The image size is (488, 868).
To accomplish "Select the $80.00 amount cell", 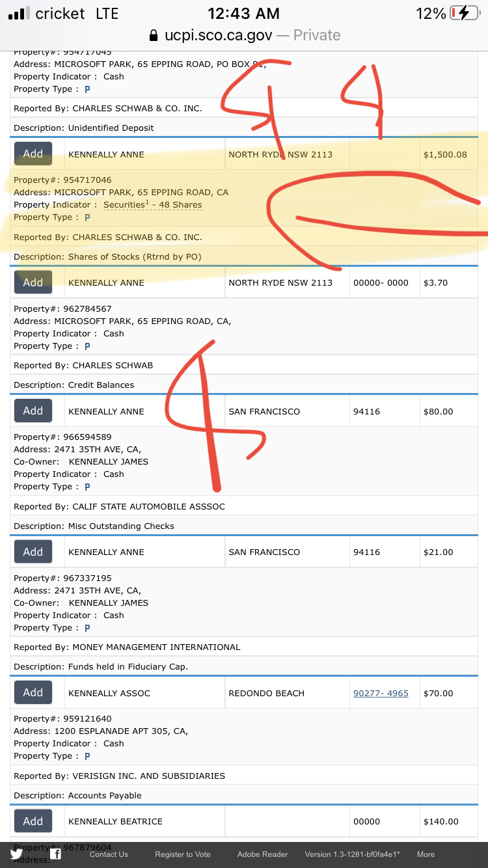I will (448, 411).
